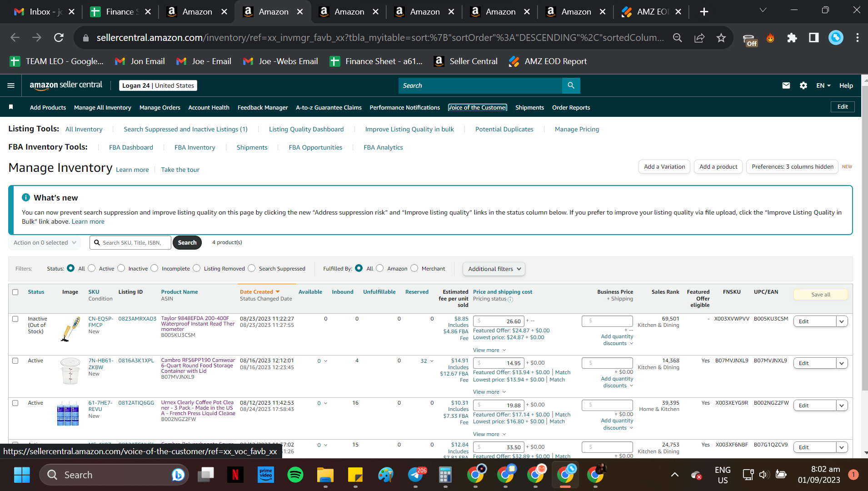Select Fulfilled By Amazon radio

(380, 268)
